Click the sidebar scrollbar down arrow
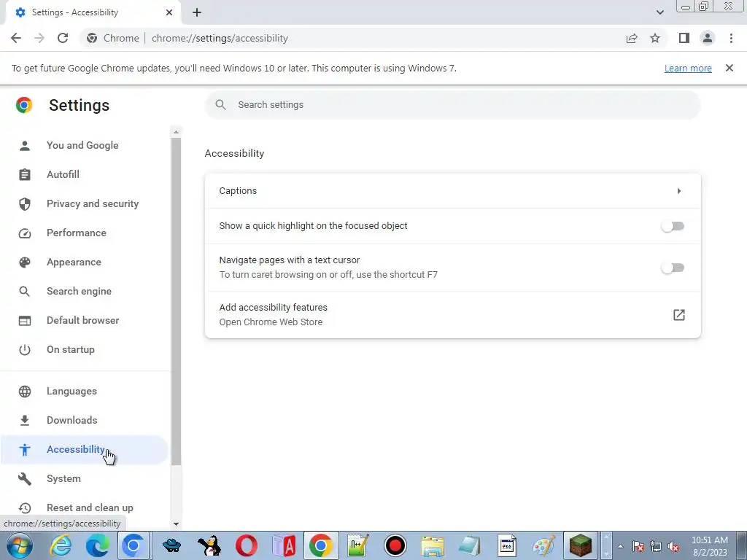The height and width of the screenshot is (560, 747). tap(176, 524)
